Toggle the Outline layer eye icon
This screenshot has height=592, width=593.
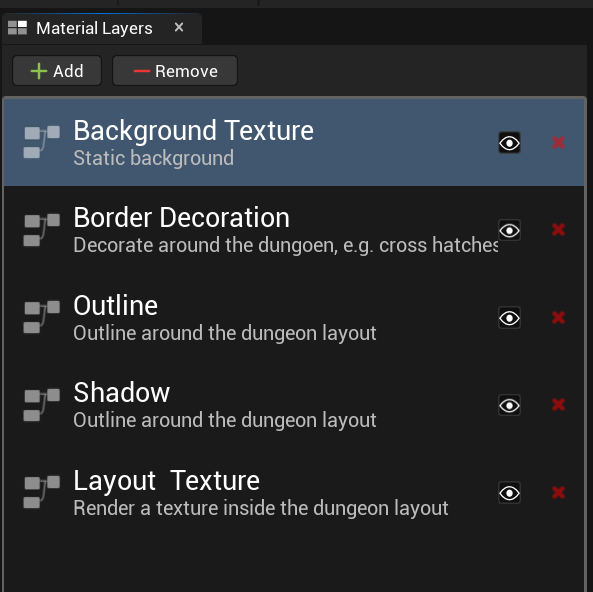pyautogui.click(x=509, y=318)
